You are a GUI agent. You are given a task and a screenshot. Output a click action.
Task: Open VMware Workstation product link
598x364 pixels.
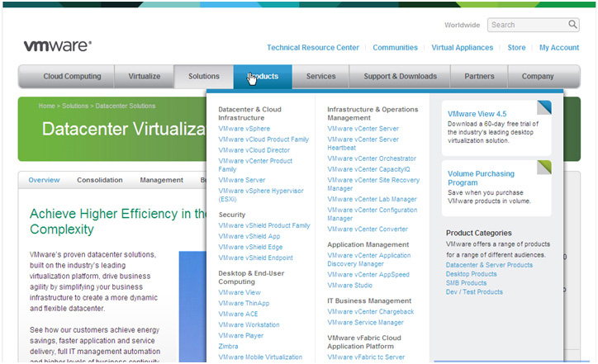249,325
